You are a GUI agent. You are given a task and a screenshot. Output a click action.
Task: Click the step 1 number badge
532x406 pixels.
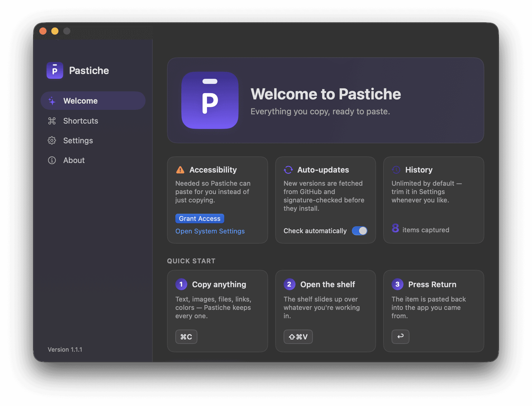click(181, 284)
